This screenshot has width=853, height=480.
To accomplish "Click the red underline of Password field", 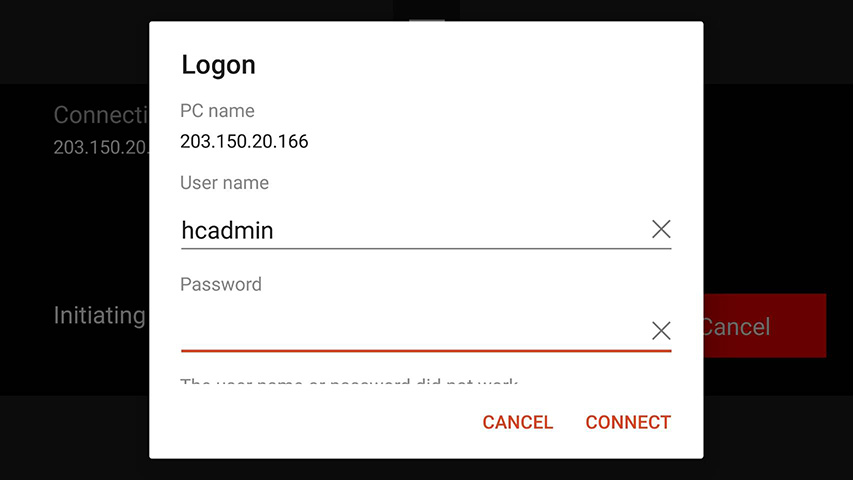I will [425, 351].
